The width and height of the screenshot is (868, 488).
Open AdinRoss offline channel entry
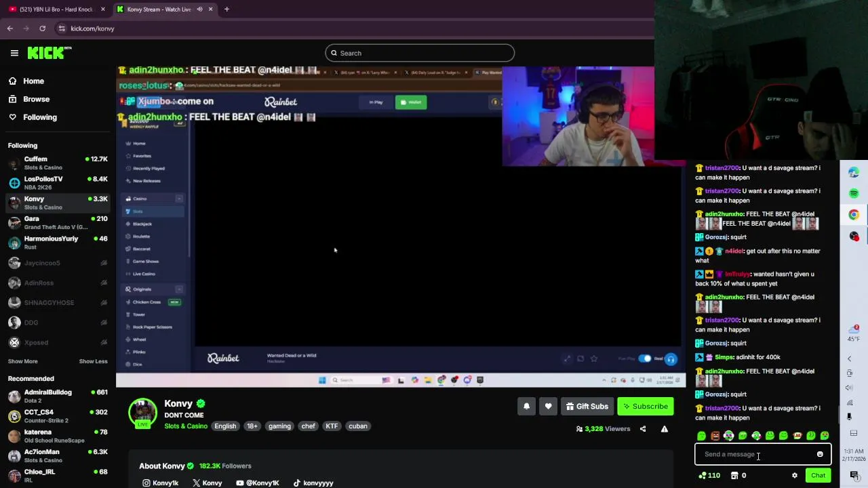58,283
